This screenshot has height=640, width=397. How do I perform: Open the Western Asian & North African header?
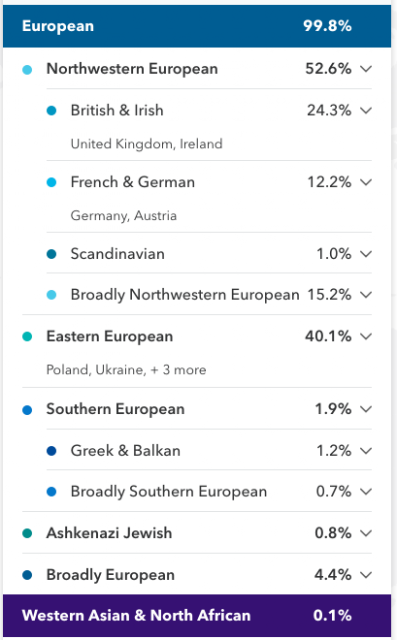click(197, 616)
